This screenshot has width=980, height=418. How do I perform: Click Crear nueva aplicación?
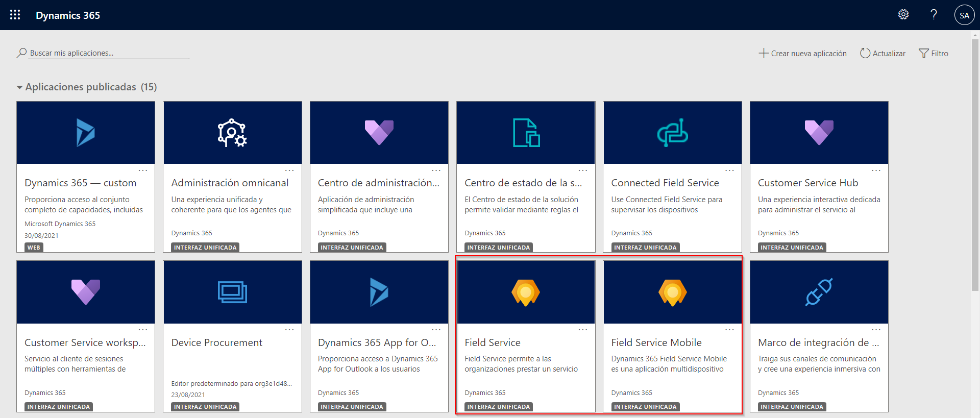802,53
